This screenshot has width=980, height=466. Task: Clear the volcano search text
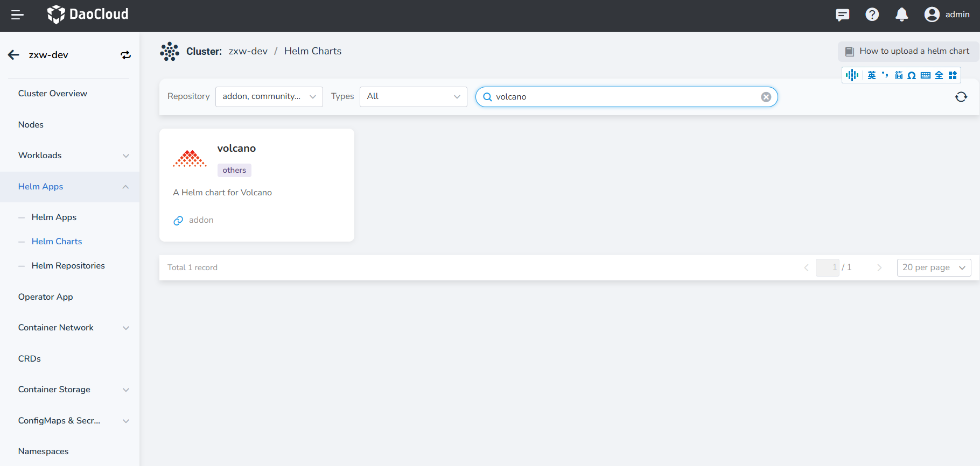[x=766, y=97]
